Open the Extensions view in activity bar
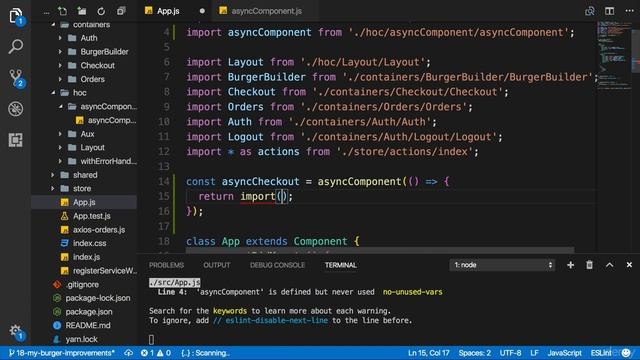 click(x=16, y=140)
